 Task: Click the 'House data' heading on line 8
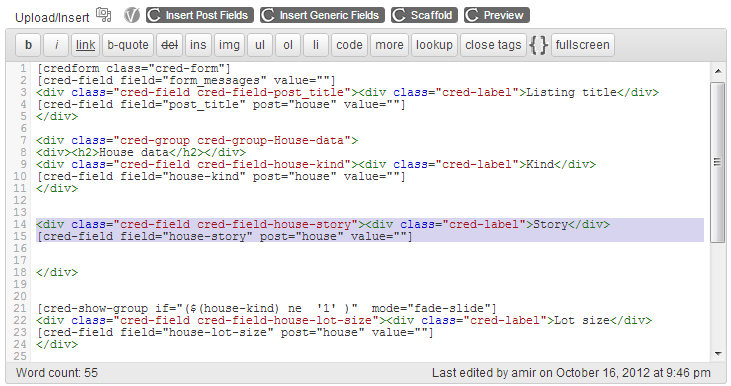[x=134, y=152]
